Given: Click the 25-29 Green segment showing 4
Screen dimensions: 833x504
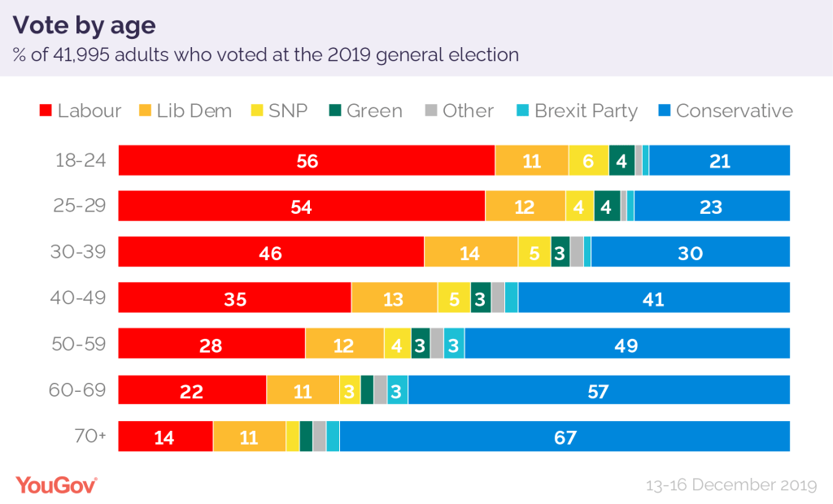Looking at the screenshot, I should (607, 206).
